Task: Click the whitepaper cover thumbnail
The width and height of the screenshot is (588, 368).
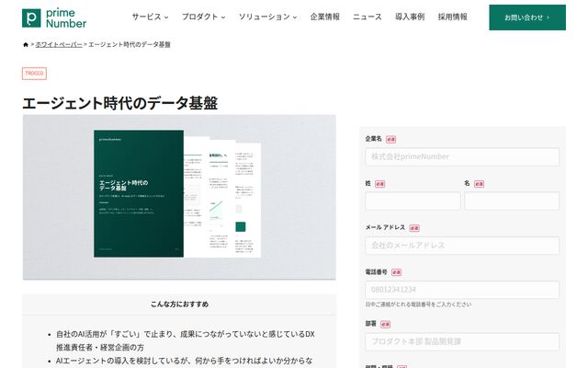Action: (179, 197)
